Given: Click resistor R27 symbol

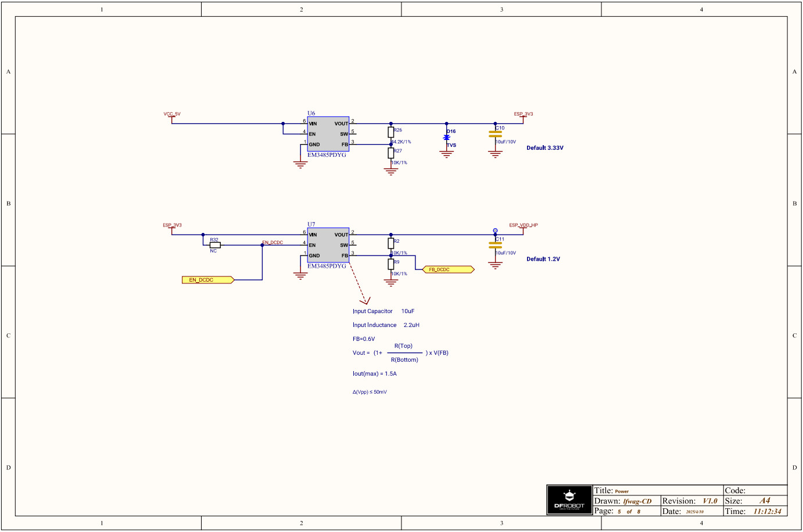Looking at the screenshot, I should (391, 153).
